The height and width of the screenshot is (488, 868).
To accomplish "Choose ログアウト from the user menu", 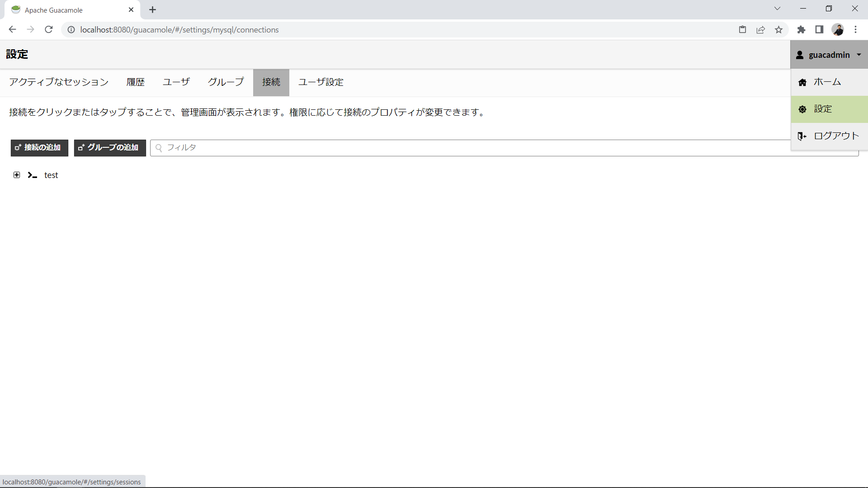I will (836, 136).
